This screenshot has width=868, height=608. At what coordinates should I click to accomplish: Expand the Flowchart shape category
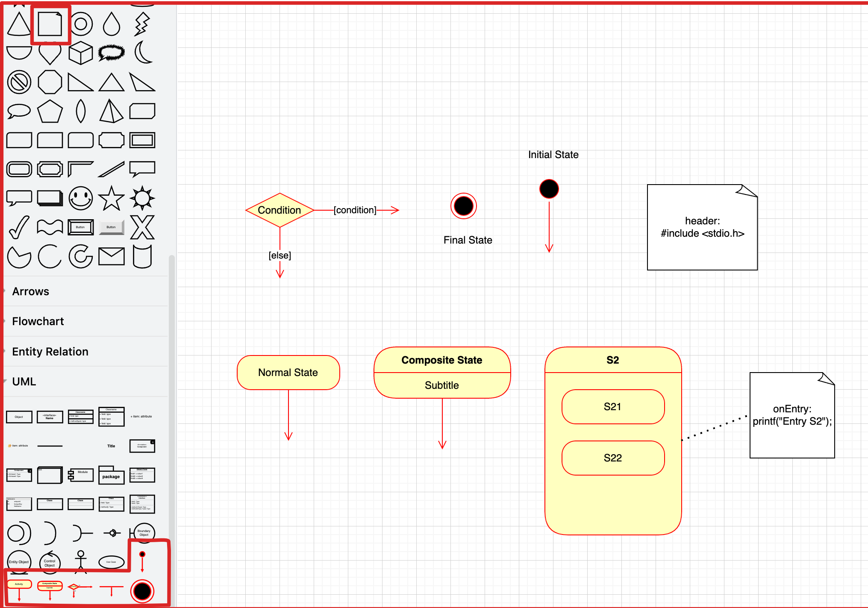(38, 321)
